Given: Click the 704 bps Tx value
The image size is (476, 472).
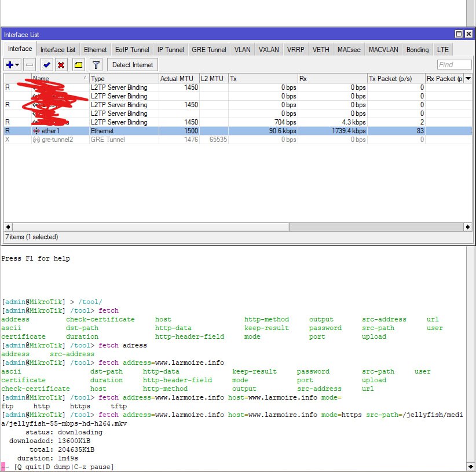Looking at the screenshot, I should point(285,122).
